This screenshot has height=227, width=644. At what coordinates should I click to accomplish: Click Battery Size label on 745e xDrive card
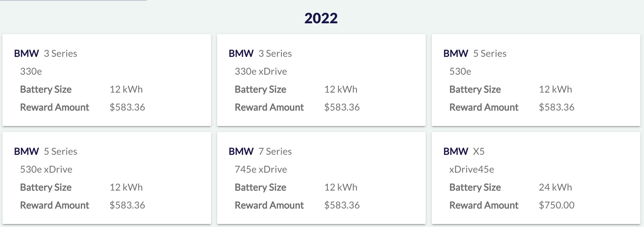pos(260,187)
